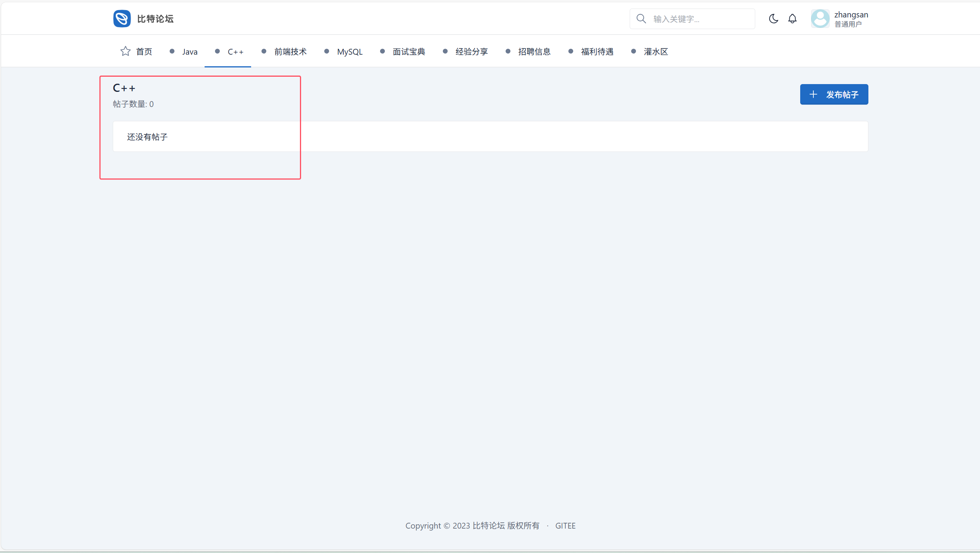This screenshot has height=553, width=980.
Task: Open the 面试宝典 board
Action: tap(409, 52)
